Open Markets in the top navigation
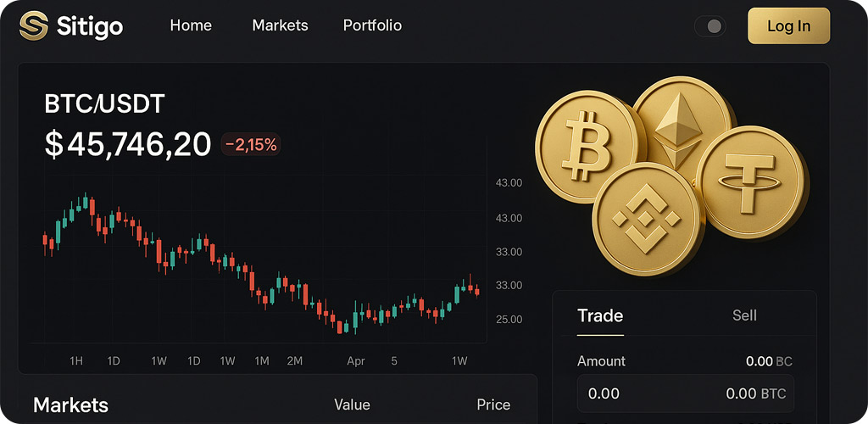This screenshot has height=424, width=868. pos(280,25)
